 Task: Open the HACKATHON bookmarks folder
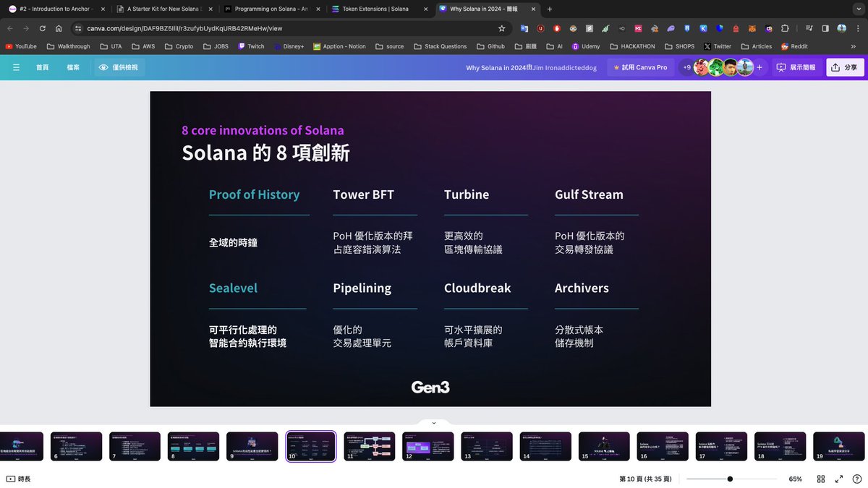click(631, 46)
